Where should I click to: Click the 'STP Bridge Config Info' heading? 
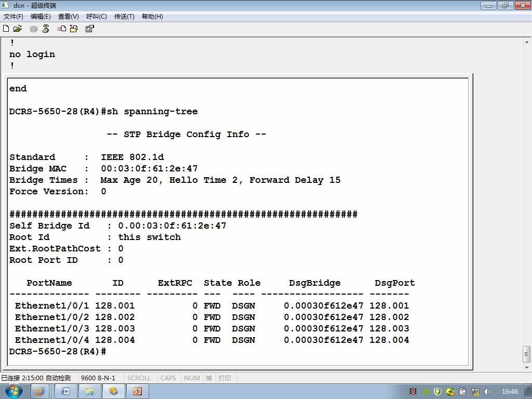[x=187, y=135]
